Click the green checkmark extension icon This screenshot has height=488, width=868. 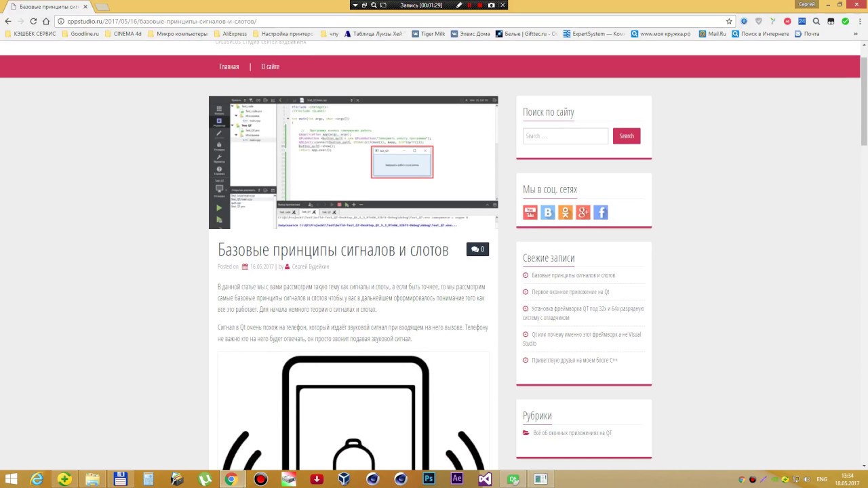(845, 21)
